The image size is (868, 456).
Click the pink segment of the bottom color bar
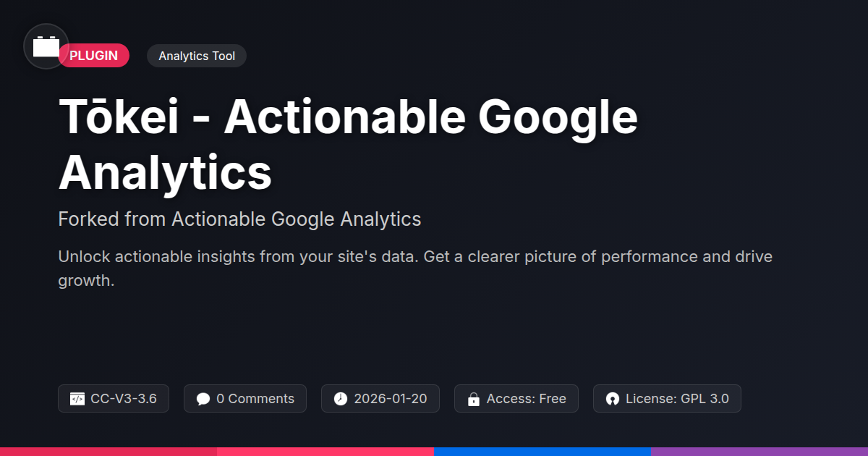[325, 452]
